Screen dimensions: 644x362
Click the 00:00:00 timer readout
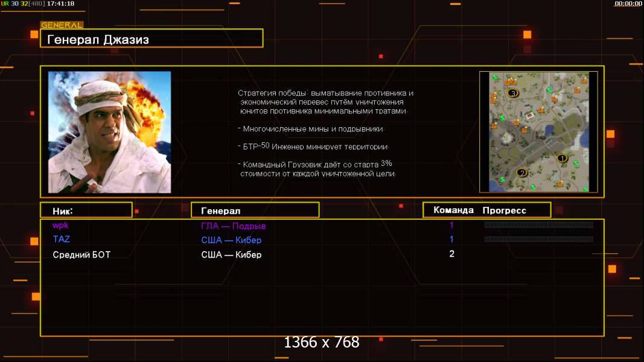click(x=628, y=4)
